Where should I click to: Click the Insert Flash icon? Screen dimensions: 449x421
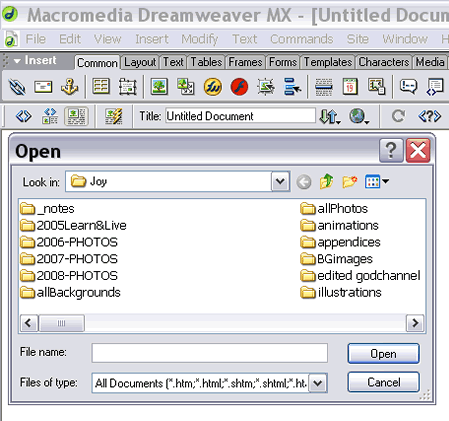click(x=239, y=87)
